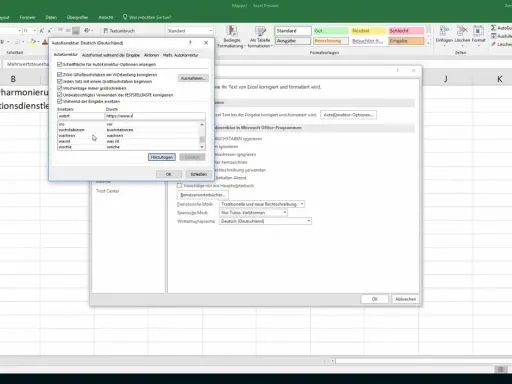Click the Ausfüllen fill icon
Screen dimensions: 512x384
pos(494,36)
